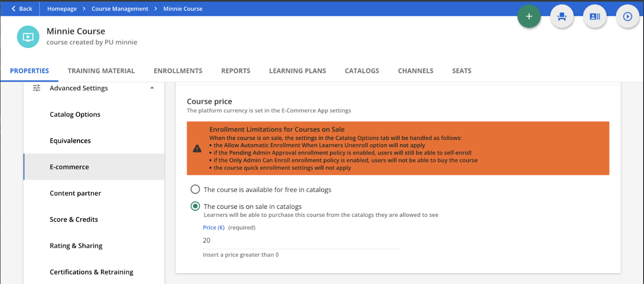This screenshot has height=284, width=644.
Task: Open the Enrollments tab
Action: [178, 71]
